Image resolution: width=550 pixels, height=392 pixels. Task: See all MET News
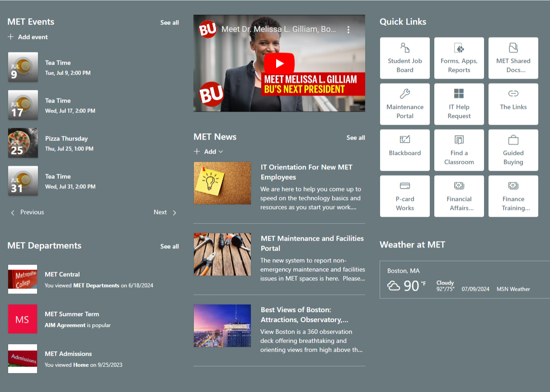356,138
